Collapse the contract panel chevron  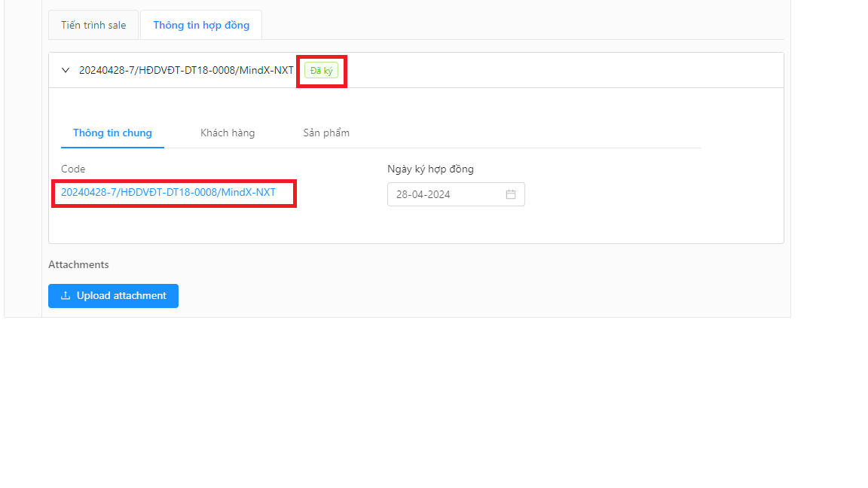tap(66, 70)
